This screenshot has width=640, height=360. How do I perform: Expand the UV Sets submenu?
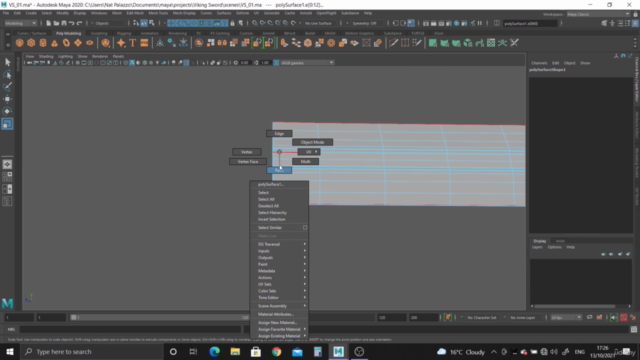tap(280, 284)
